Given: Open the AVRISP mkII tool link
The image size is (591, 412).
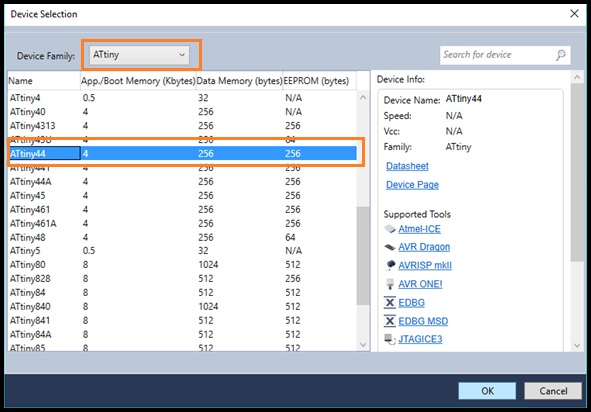Looking at the screenshot, I should tap(425, 265).
